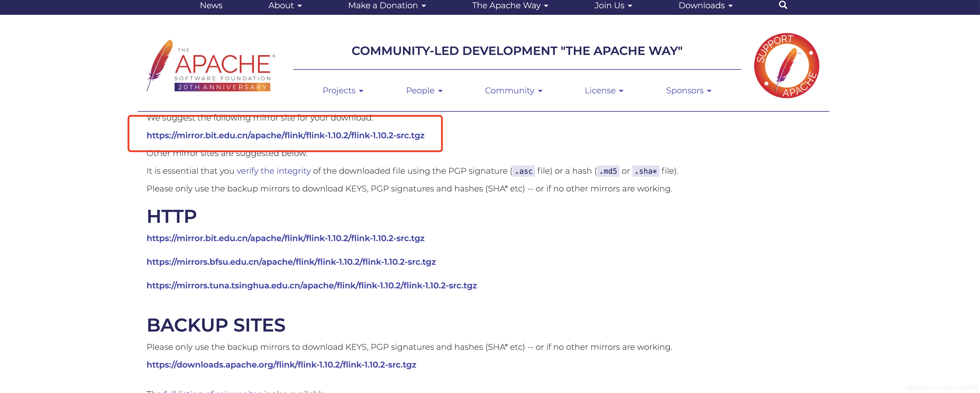Screen dimensions: 980x393
Task: Expand the Community menu
Action: 513,90
